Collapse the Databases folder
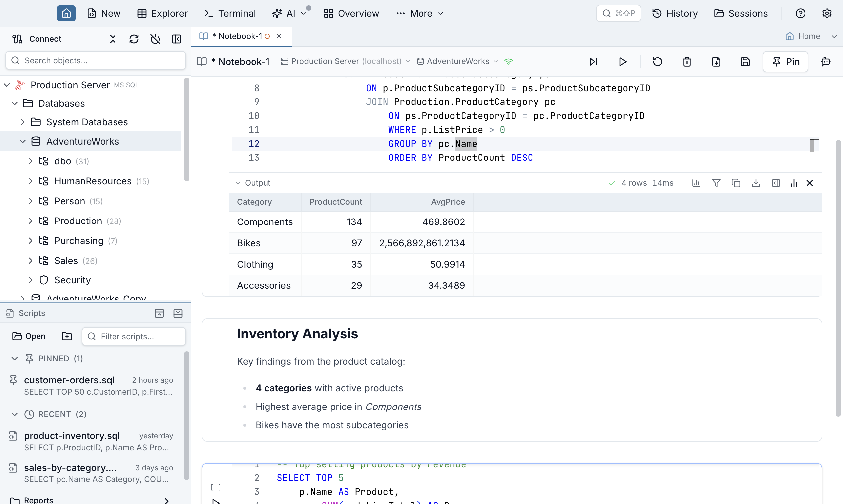The image size is (843, 504). coord(15,103)
